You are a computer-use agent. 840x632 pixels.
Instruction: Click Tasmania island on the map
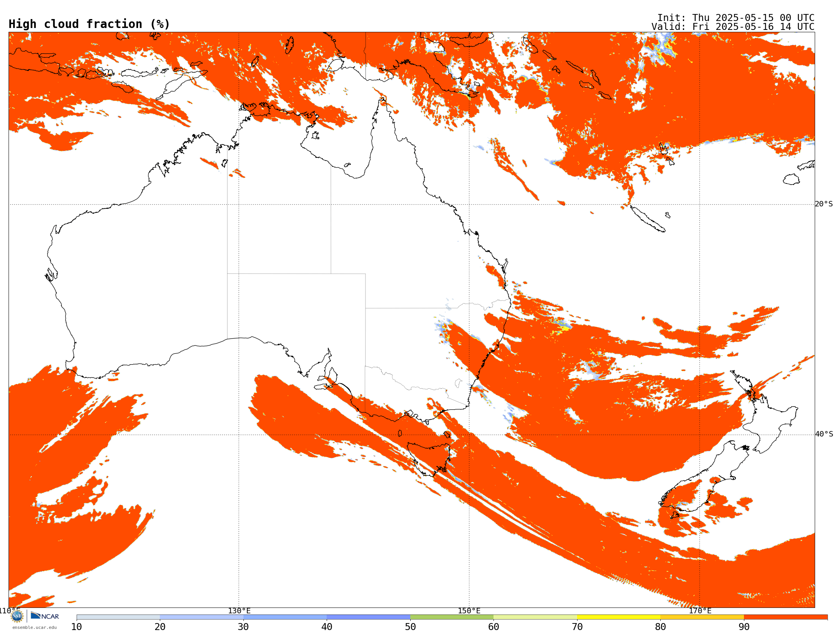coord(430,459)
